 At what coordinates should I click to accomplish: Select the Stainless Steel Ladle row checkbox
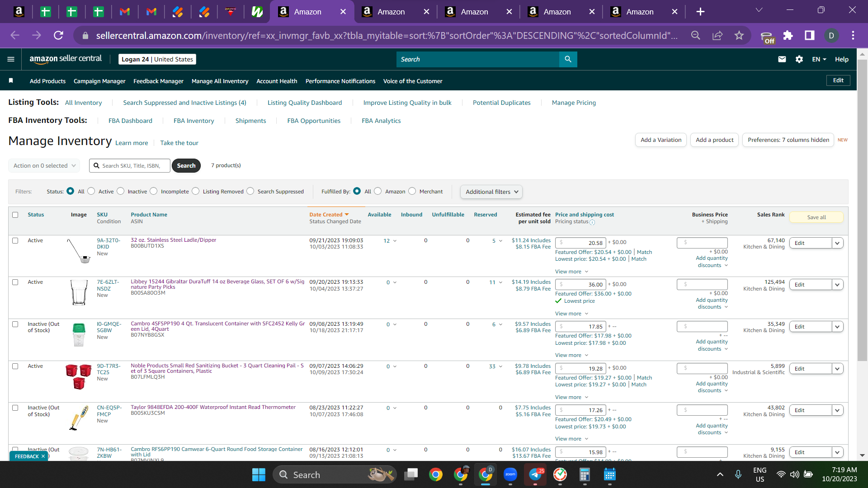tap(15, 240)
